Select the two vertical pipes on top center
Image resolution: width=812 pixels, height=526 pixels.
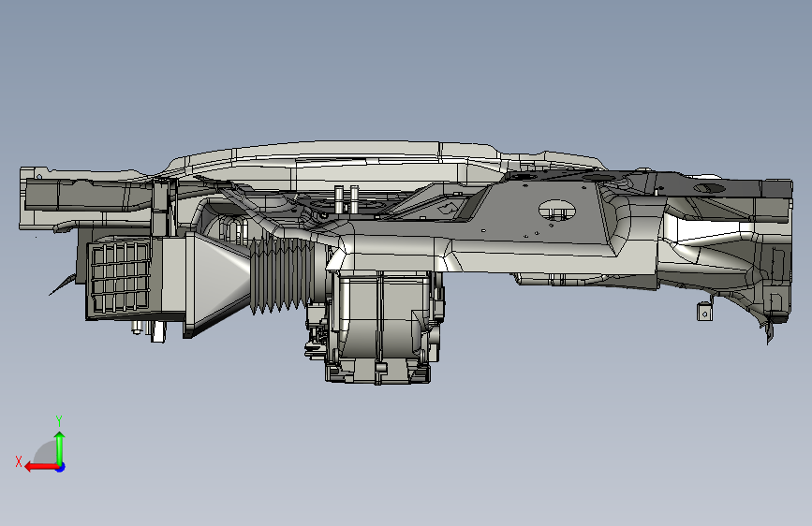[x=347, y=199]
